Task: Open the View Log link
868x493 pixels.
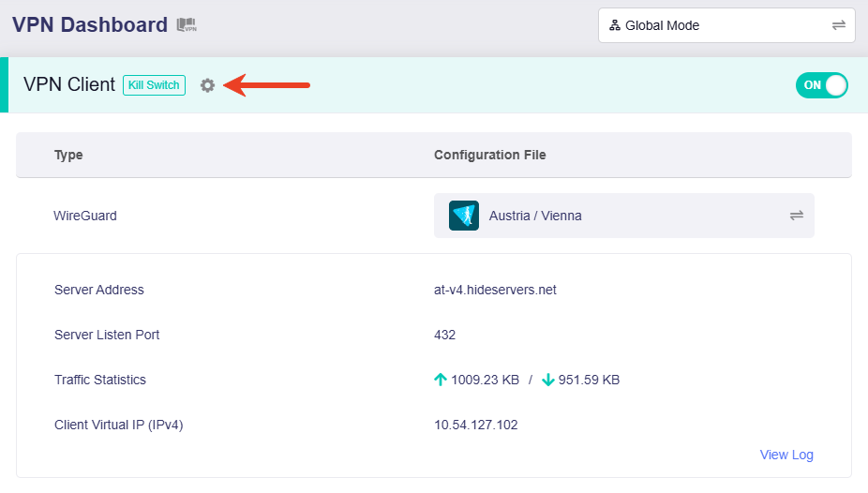Action: tap(786, 455)
